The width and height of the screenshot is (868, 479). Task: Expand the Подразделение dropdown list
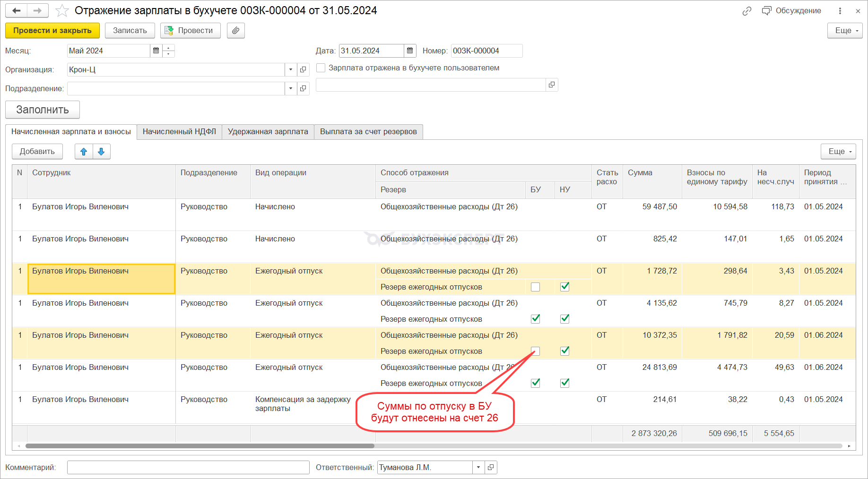pos(291,88)
